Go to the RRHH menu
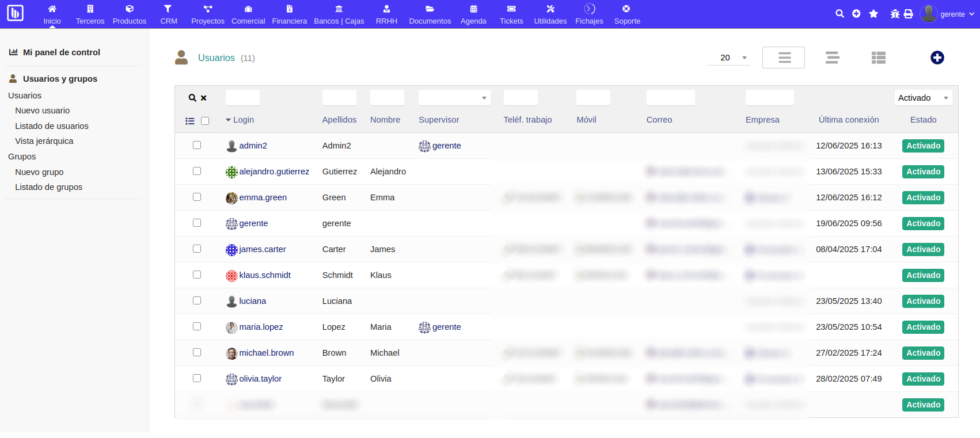 [x=386, y=14]
